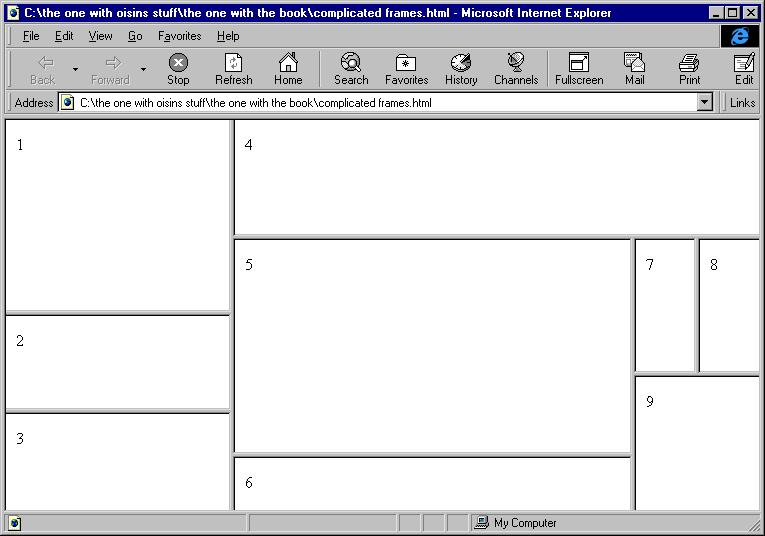Open the Address bar dropdown list

pos(704,102)
